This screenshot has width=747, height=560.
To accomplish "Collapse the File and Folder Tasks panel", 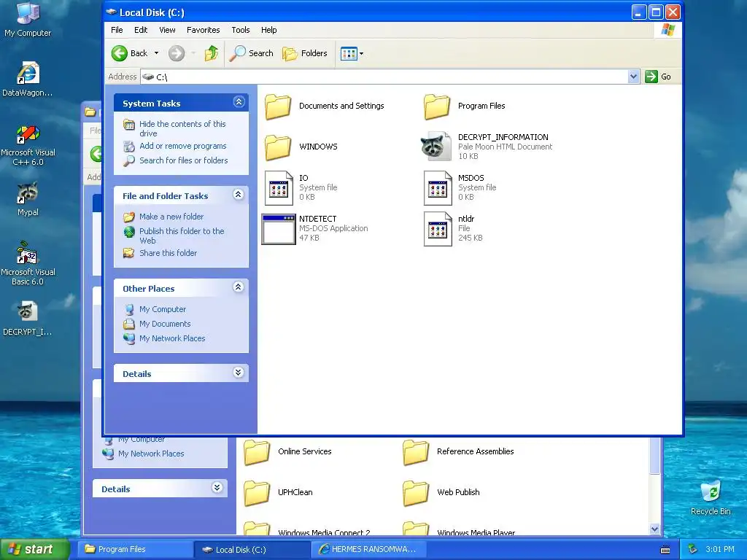I will [239, 195].
